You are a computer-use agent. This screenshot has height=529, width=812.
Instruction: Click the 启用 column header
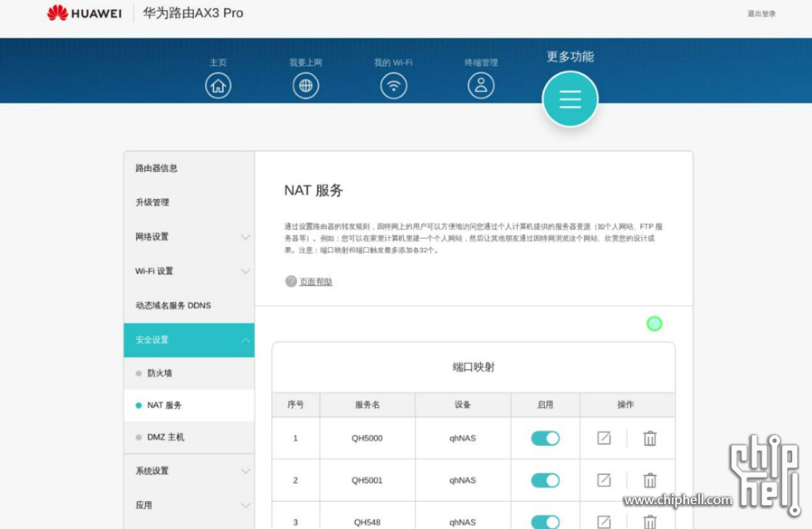[x=545, y=405]
